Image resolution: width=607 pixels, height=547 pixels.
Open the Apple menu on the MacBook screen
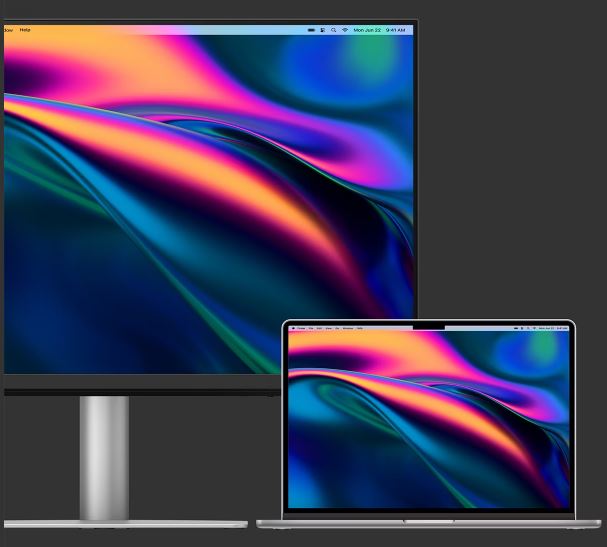pyautogui.click(x=293, y=328)
